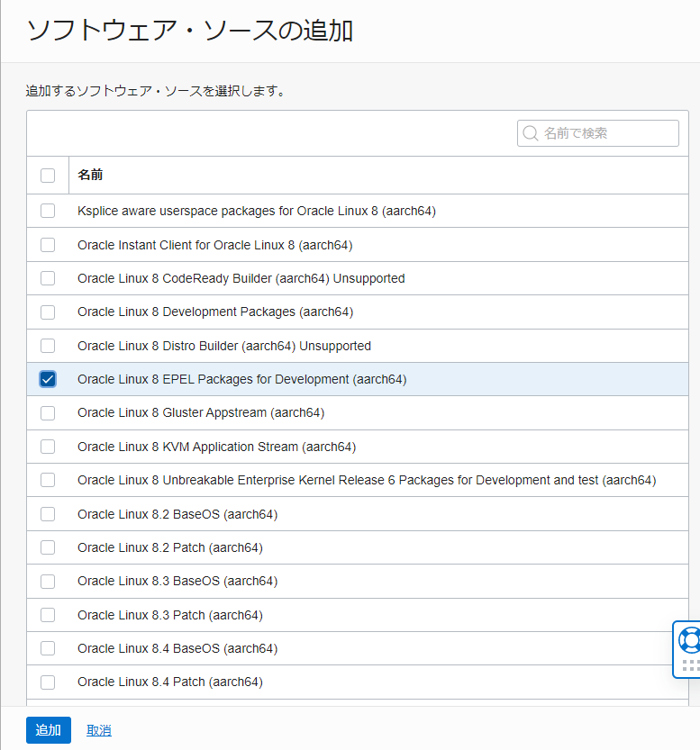Click Oracle Linux 8 KVM Application Stream text

[217, 447]
